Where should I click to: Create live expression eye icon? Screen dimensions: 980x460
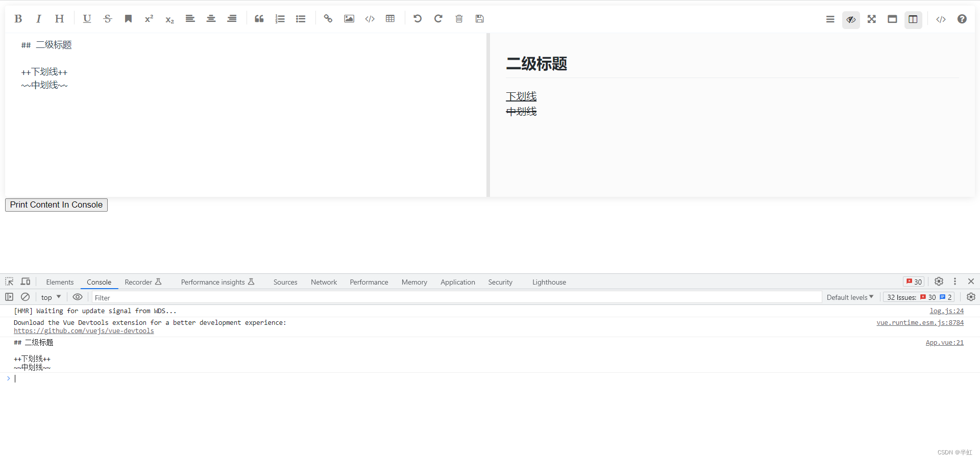click(78, 297)
